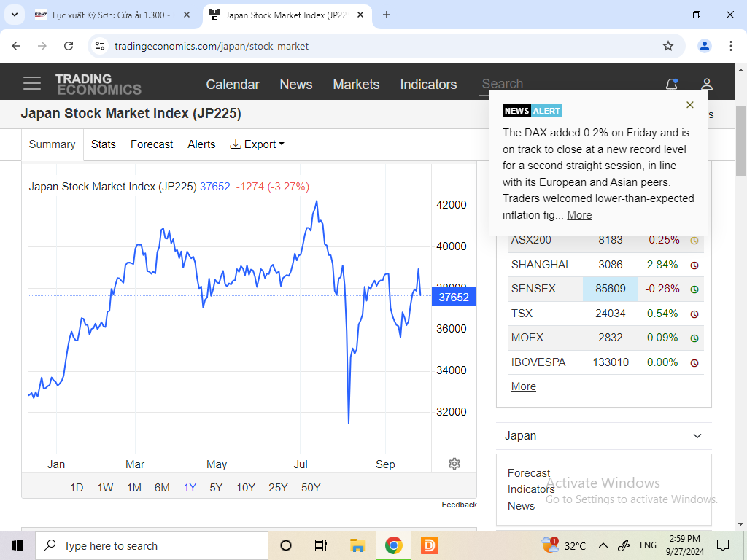Viewport: 747px width, 560px height.
Task: Open the IBOVESPA index link
Action: (538, 362)
